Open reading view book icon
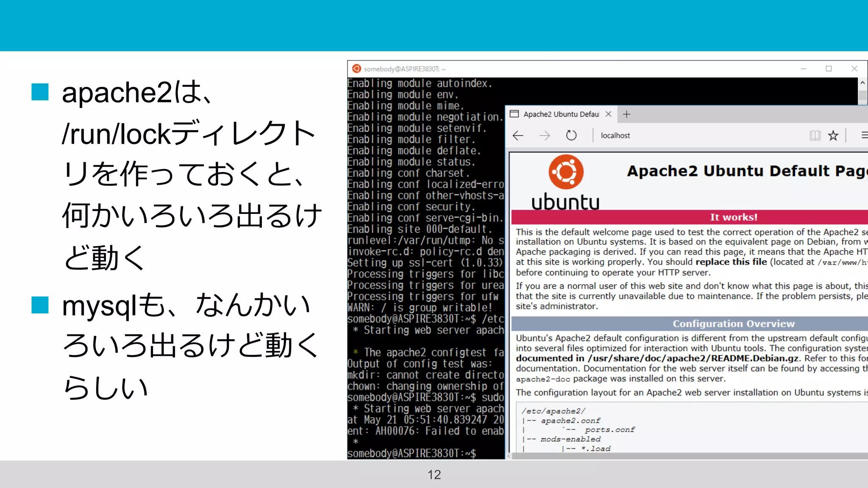868x488 pixels. [x=815, y=136]
